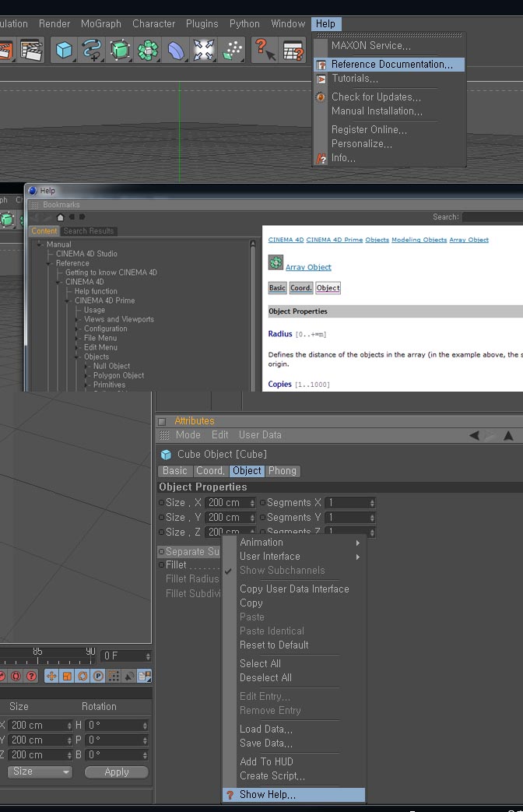Open the Array Object title link
523x812 pixels.
click(309, 267)
